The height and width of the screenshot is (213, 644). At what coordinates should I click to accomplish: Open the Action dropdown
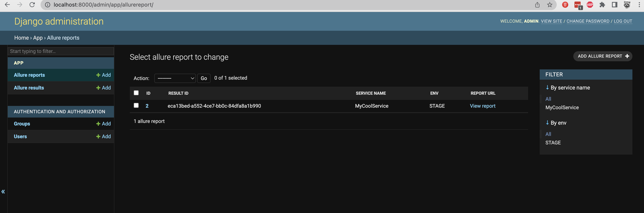(175, 78)
